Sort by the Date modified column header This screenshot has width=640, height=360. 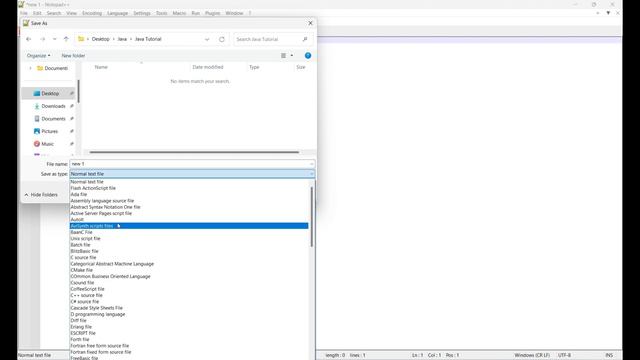pos(208,67)
